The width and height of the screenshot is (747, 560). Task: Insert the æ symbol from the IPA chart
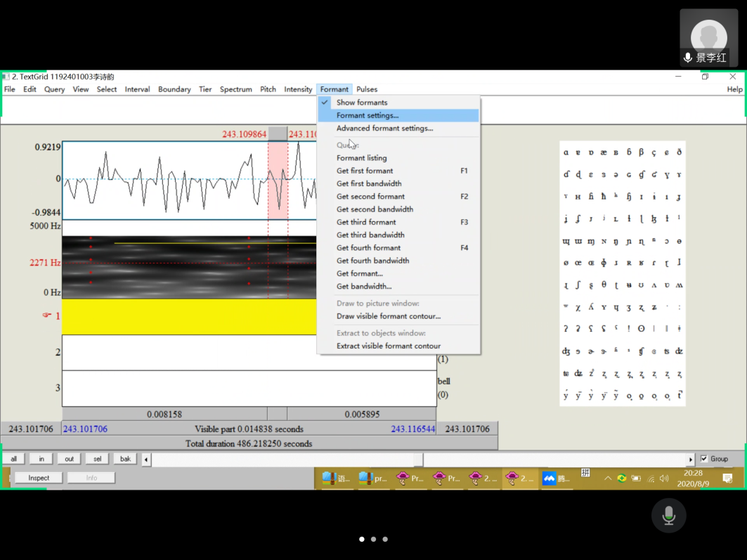pos(604,152)
